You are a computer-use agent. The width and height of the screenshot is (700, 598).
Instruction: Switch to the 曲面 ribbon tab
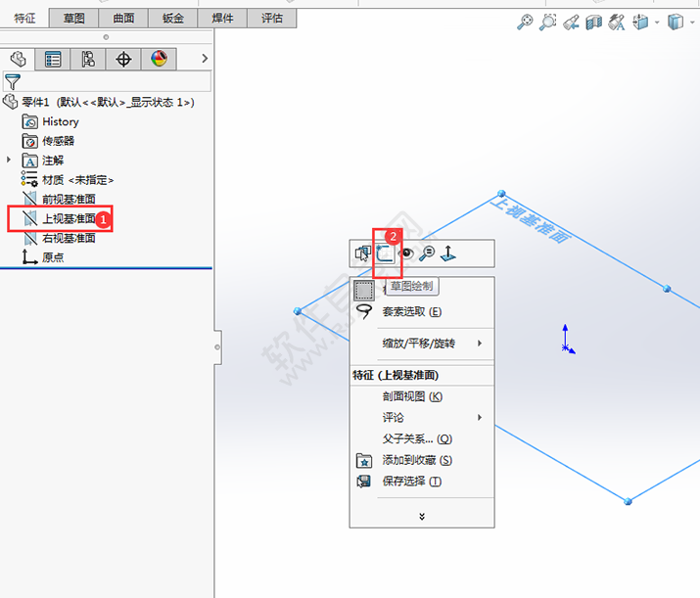point(123,19)
